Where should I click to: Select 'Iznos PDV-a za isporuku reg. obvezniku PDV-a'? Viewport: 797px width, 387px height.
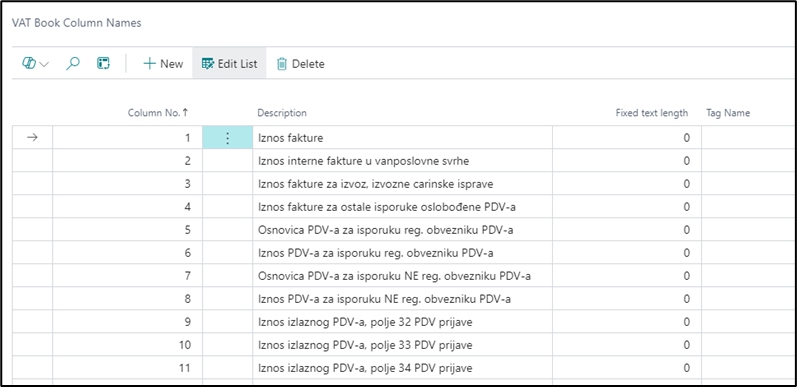pyautogui.click(x=376, y=253)
